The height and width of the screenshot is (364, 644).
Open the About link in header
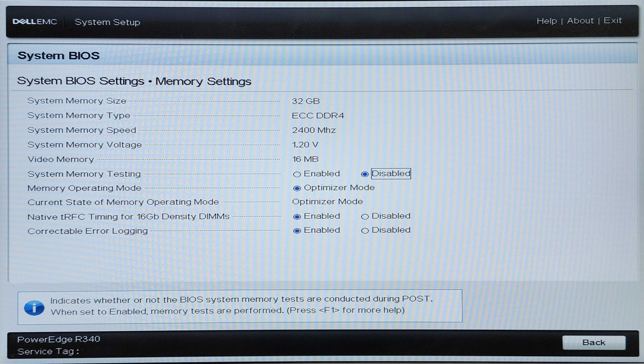[x=580, y=21]
